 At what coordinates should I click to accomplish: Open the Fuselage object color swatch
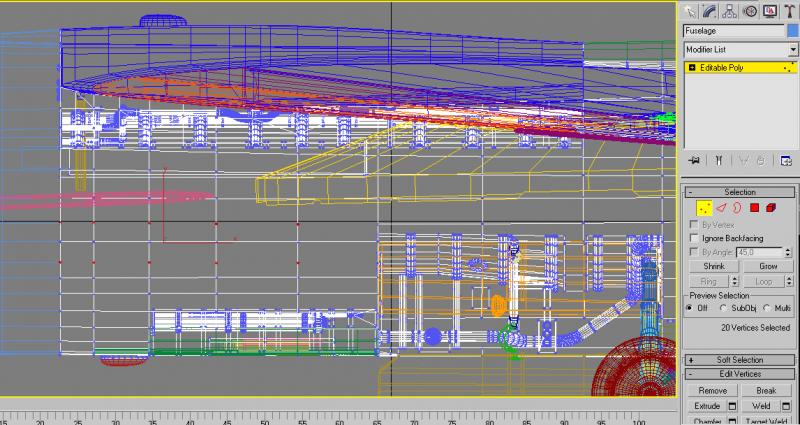click(793, 31)
